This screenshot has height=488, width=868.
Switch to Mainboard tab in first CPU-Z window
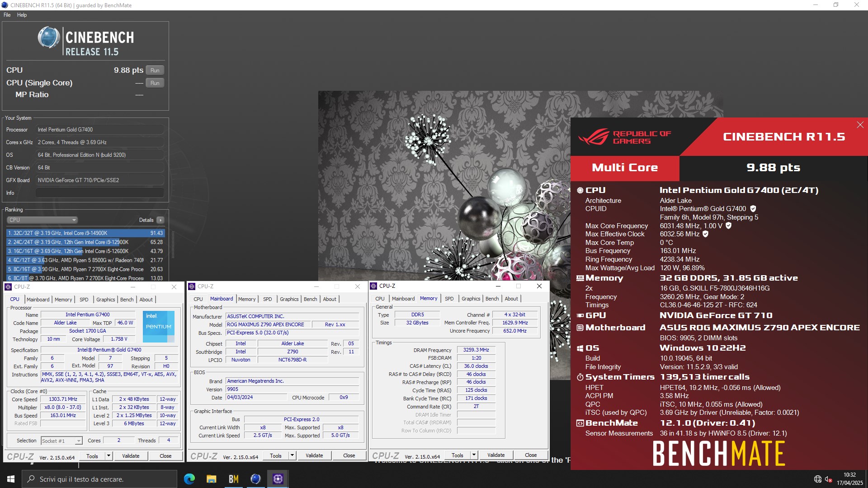point(38,300)
